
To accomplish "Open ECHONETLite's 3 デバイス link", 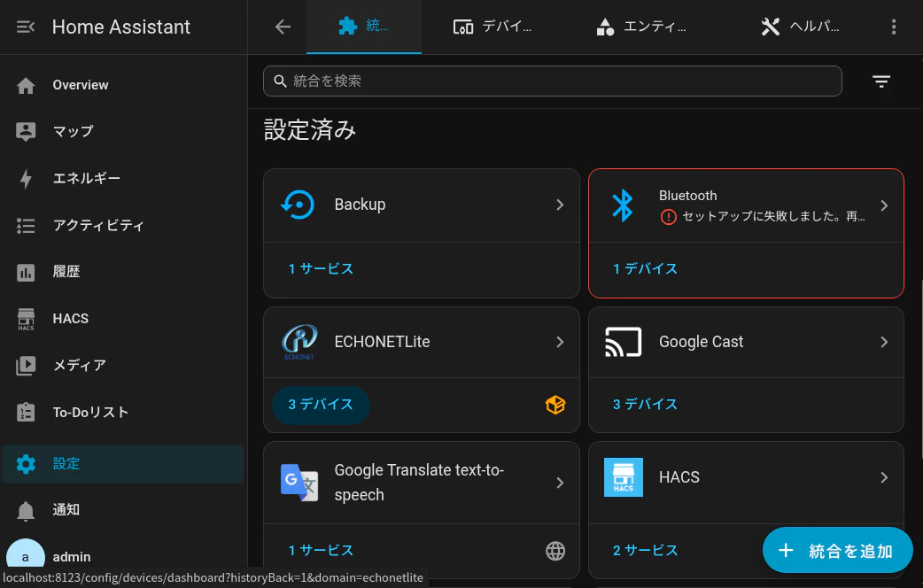I will [321, 405].
